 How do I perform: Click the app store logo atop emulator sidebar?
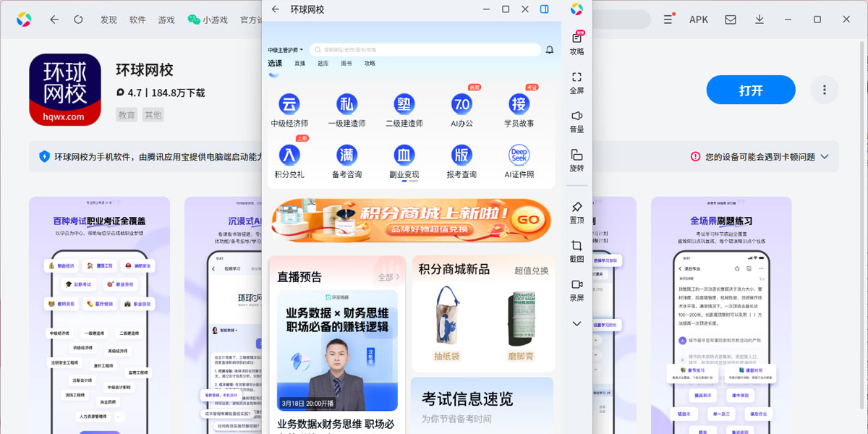[576, 9]
